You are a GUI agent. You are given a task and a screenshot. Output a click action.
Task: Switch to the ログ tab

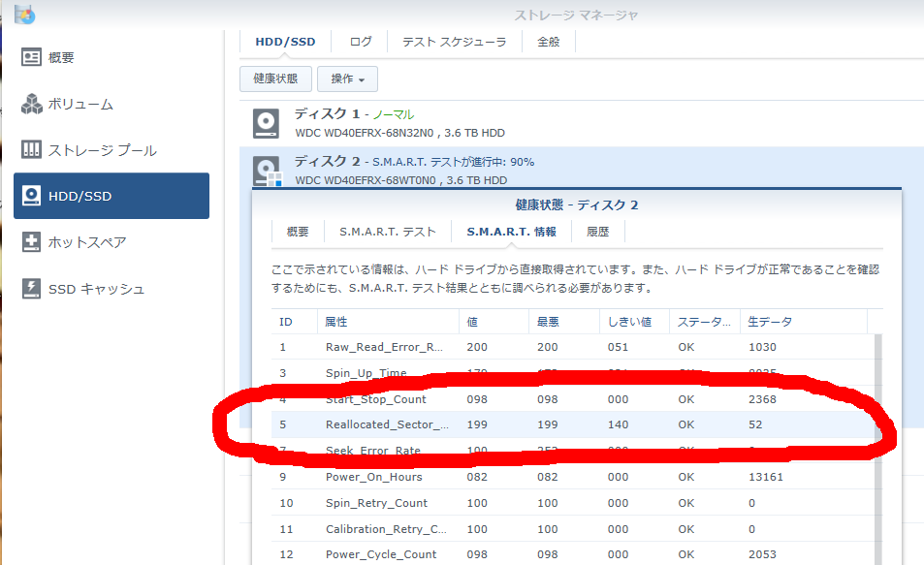360,42
